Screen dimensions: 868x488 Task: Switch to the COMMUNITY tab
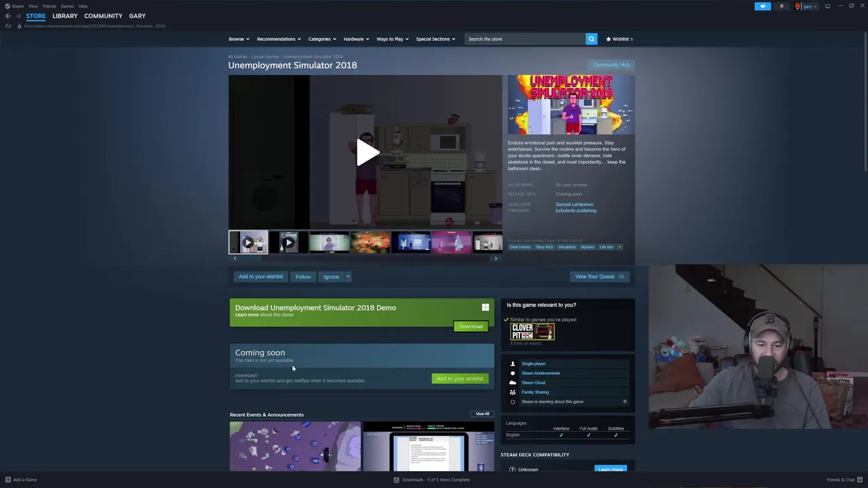tap(103, 16)
